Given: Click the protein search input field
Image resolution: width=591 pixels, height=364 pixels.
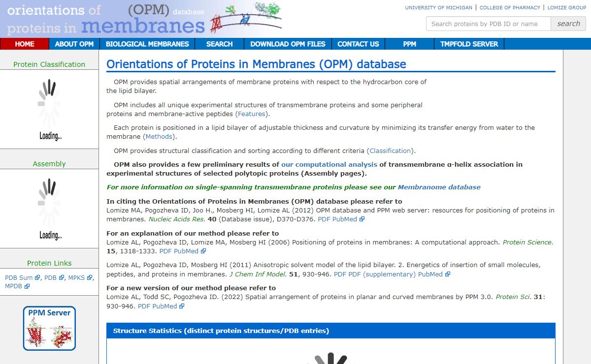Looking at the screenshot, I should (x=488, y=24).
